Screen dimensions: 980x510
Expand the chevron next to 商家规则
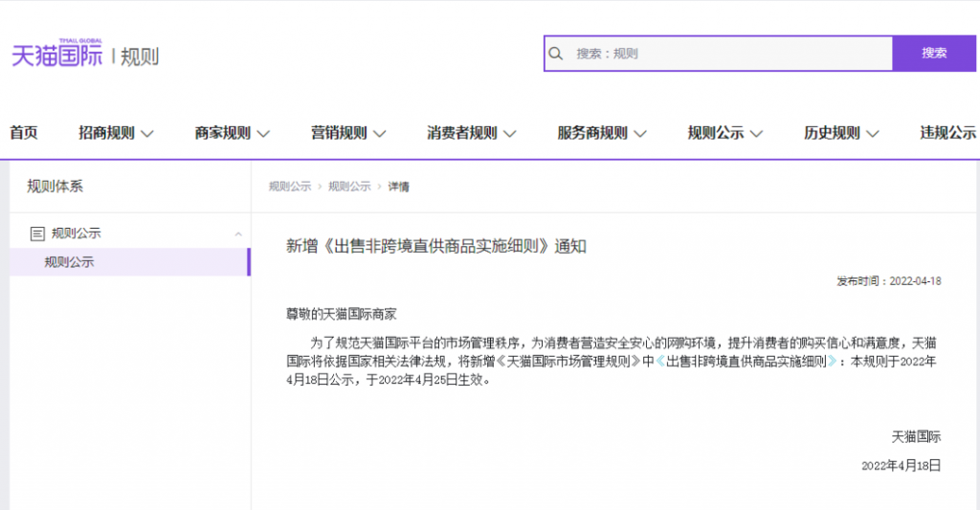263,134
